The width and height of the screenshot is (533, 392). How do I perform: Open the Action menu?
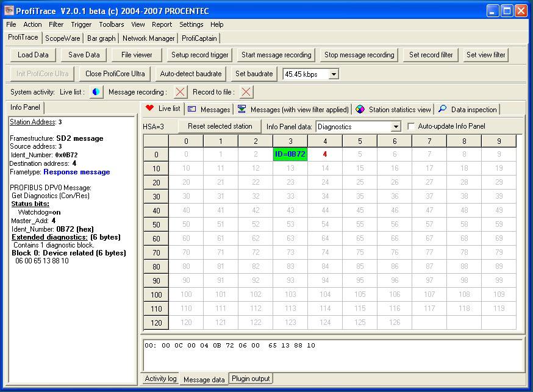point(33,24)
